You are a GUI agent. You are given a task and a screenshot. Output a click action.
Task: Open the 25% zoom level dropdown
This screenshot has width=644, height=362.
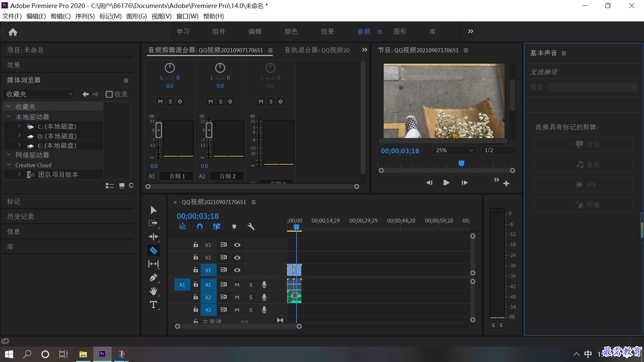point(455,150)
